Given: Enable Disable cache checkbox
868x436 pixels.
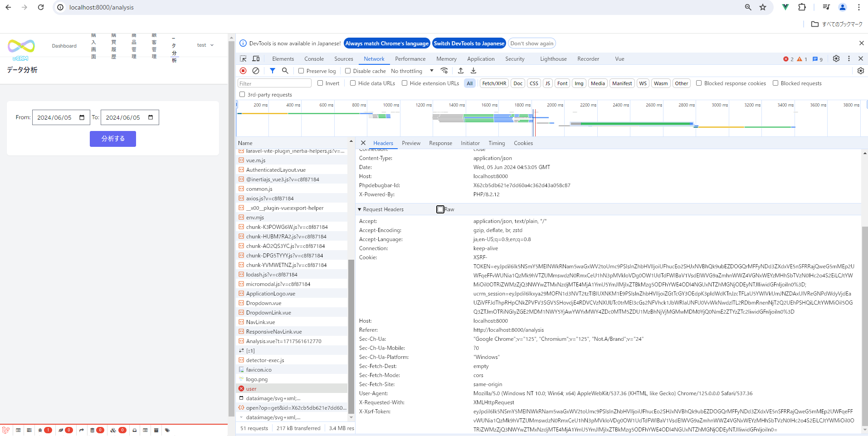Looking at the screenshot, I should point(348,71).
